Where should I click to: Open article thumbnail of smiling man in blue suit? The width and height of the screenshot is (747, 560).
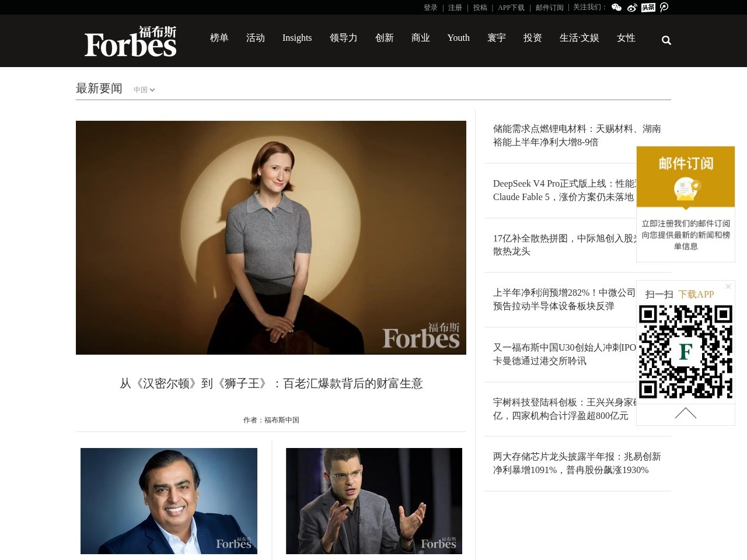tap(169, 501)
